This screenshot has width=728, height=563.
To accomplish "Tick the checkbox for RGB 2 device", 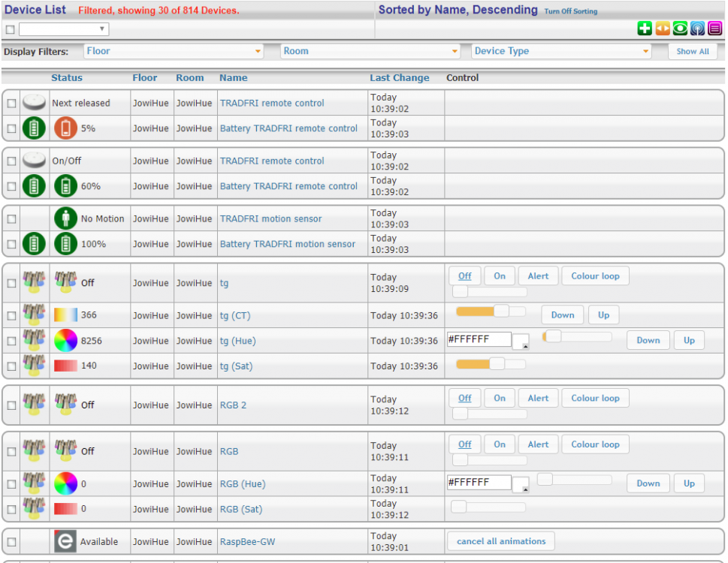I will point(11,405).
